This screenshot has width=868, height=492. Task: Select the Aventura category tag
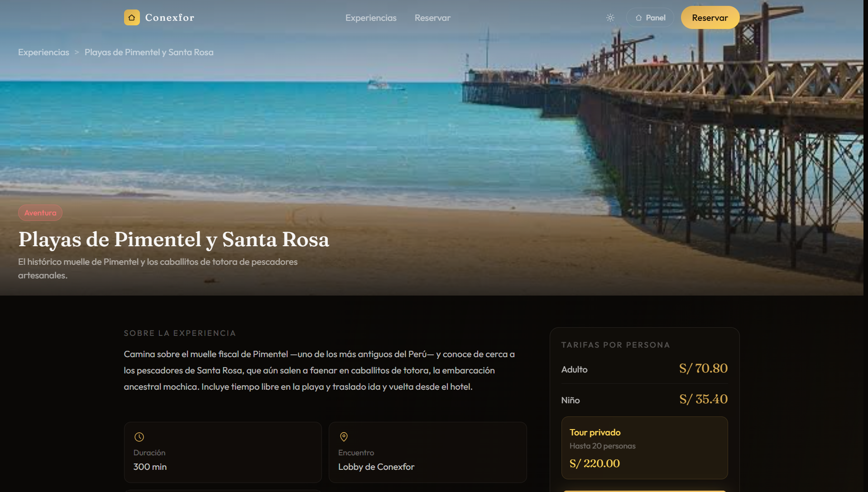pos(40,213)
